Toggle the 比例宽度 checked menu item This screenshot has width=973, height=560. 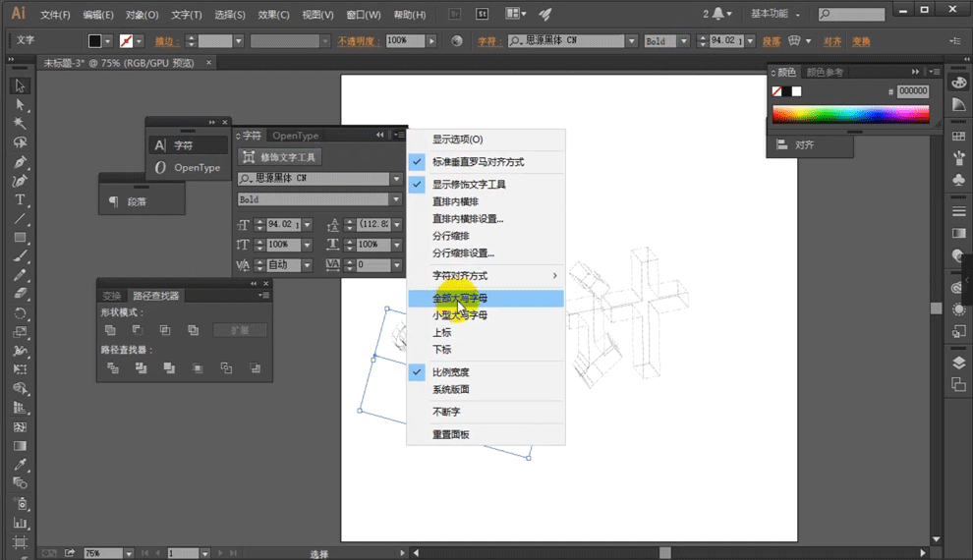[x=450, y=372]
